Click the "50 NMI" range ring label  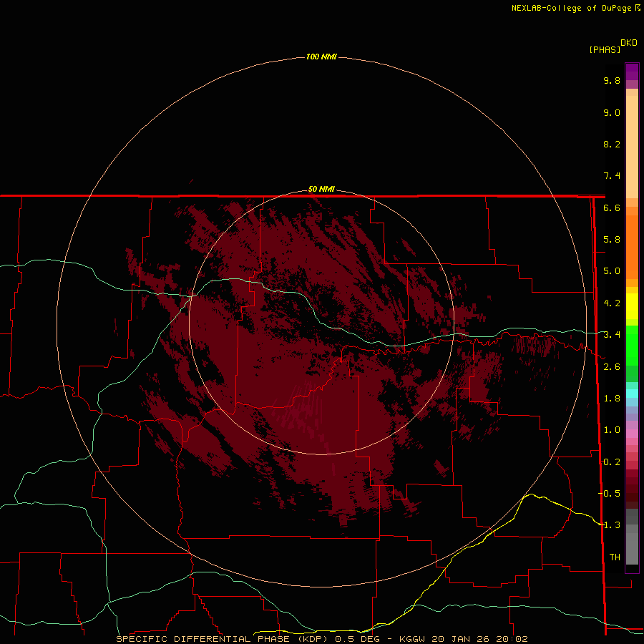(x=321, y=189)
